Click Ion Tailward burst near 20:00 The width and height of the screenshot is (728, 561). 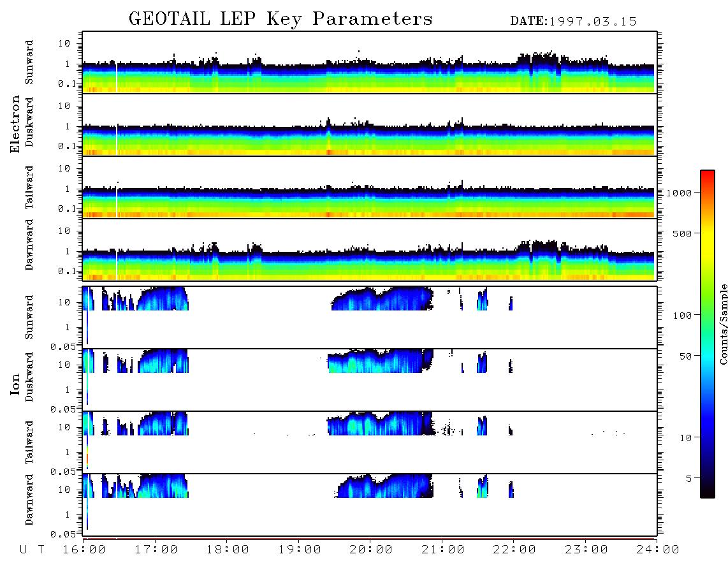pyautogui.click(x=380, y=424)
